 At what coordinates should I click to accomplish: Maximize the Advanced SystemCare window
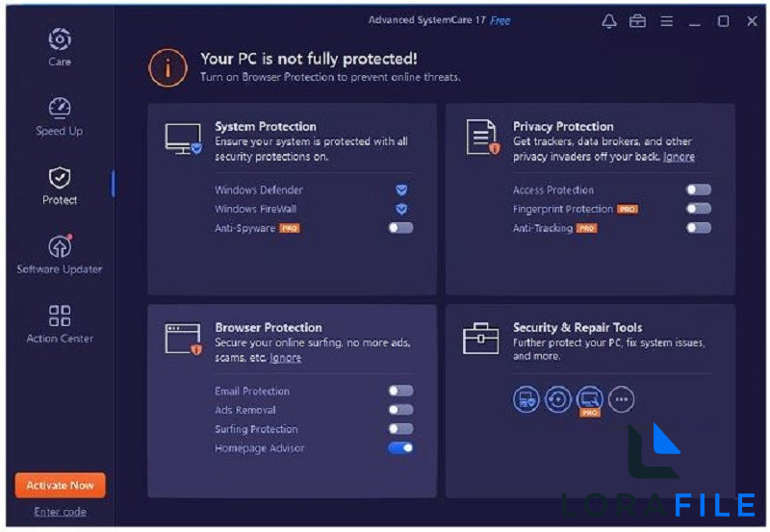click(723, 21)
